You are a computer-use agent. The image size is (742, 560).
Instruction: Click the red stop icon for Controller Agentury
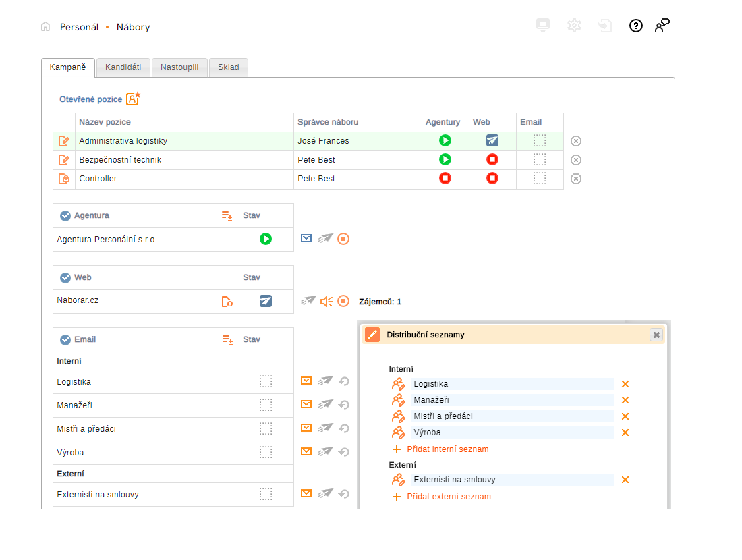445,178
